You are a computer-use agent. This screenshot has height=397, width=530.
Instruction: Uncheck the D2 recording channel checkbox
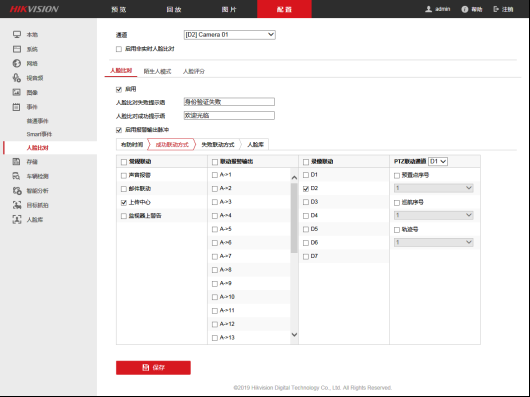306,189
